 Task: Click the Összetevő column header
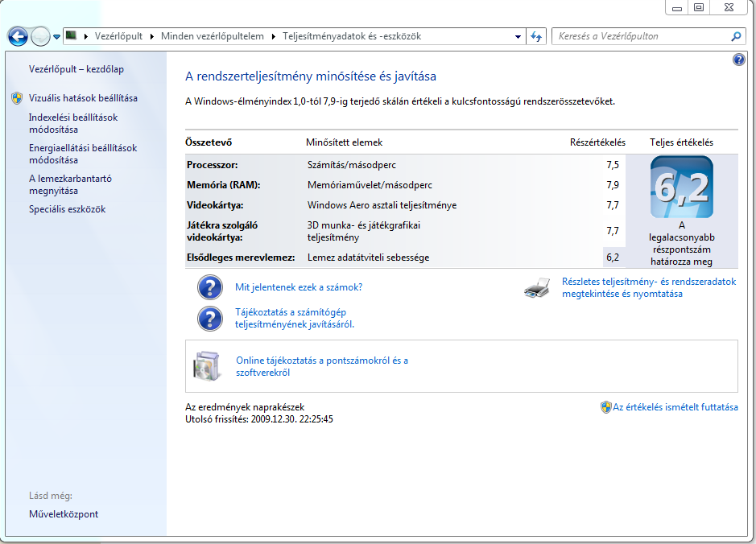pos(209,142)
